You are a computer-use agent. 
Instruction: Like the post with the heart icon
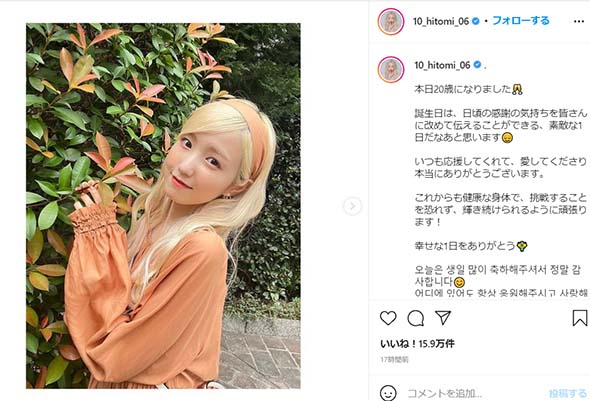coord(388,318)
